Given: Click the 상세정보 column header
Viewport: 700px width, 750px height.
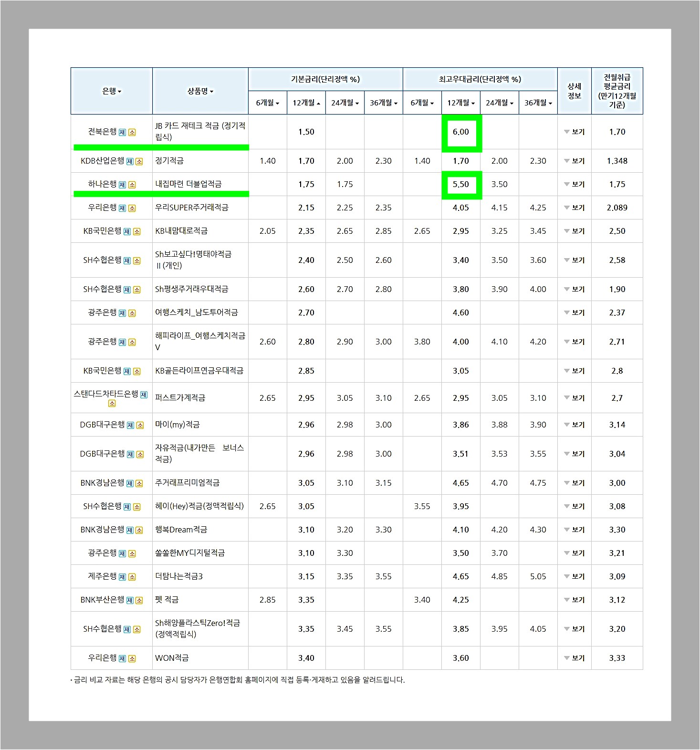Looking at the screenshot, I should pos(575,91).
